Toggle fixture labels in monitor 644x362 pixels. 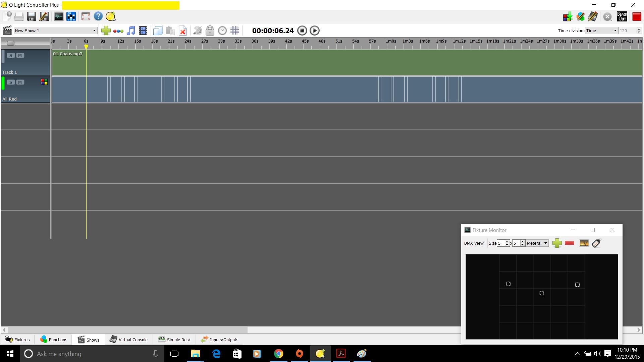pos(596,243)
